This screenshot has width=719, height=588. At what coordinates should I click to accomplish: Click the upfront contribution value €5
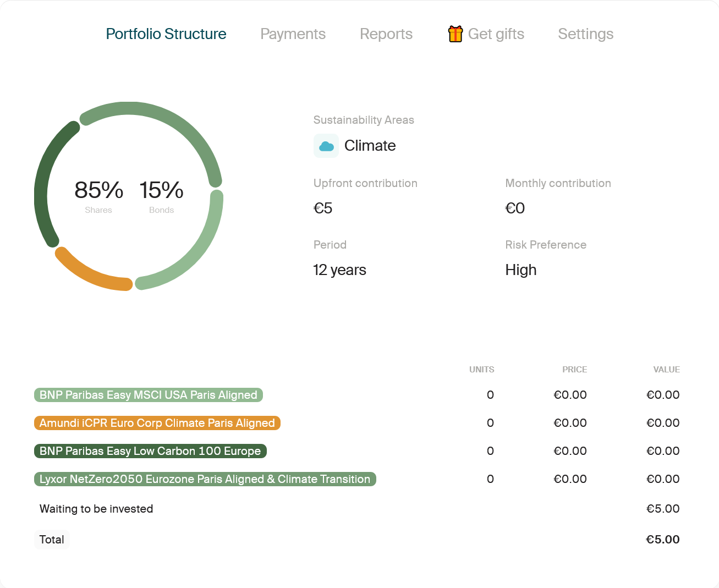click(x=323, y=208)
